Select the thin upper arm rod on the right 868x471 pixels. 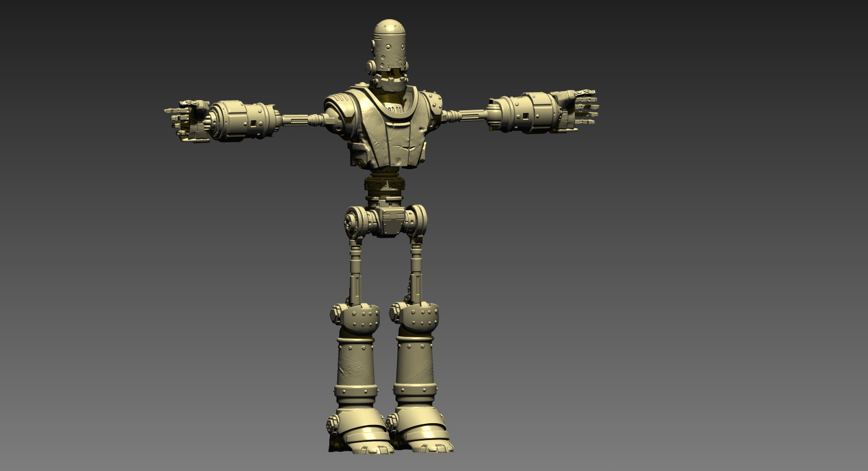pyautogui.click(x=465, y=116)
